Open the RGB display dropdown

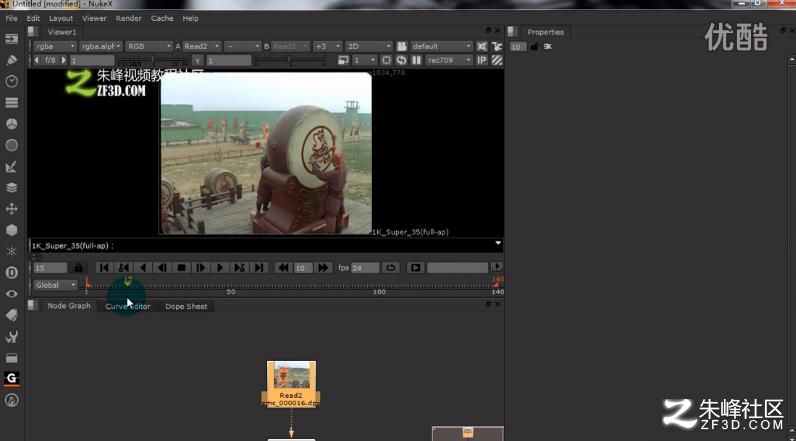point(149,46)
